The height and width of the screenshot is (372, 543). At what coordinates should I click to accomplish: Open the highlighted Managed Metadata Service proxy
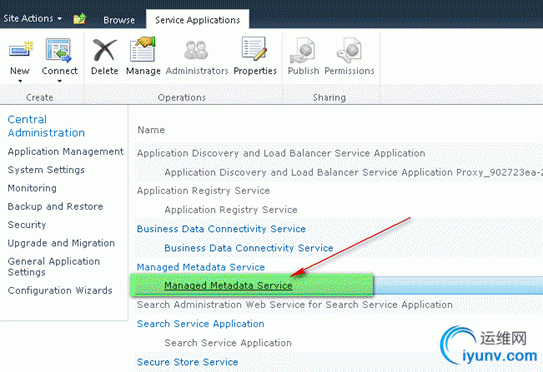[x=228, y=285]
